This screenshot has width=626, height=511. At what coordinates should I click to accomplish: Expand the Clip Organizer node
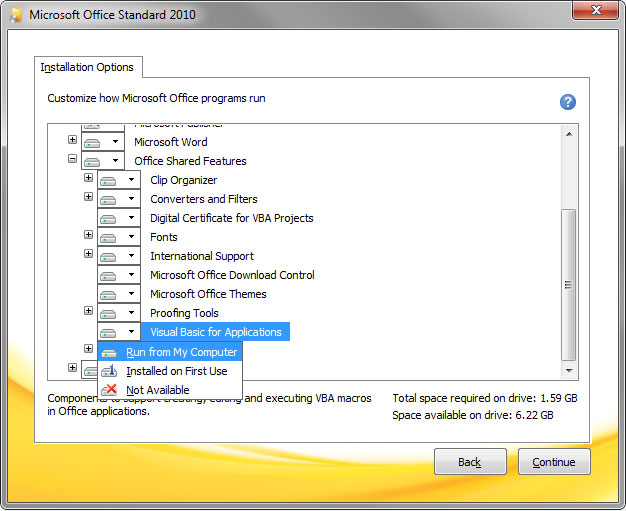click(88, 178)
